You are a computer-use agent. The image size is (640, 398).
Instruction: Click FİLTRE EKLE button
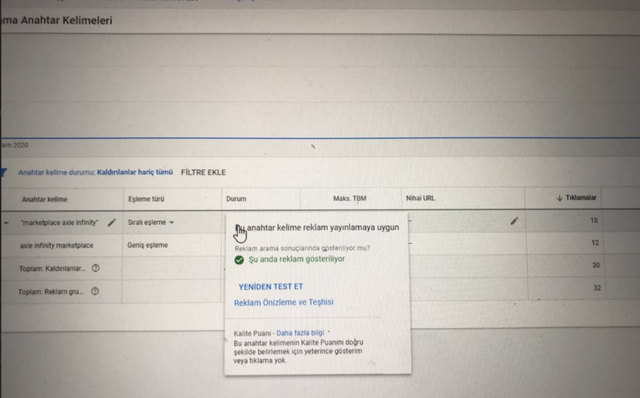(203, 172)
